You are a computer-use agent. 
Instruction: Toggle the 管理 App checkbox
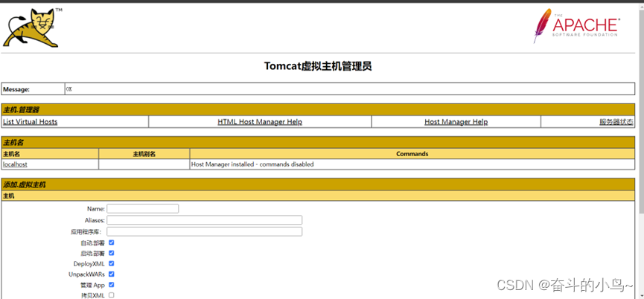click(111, 285)
